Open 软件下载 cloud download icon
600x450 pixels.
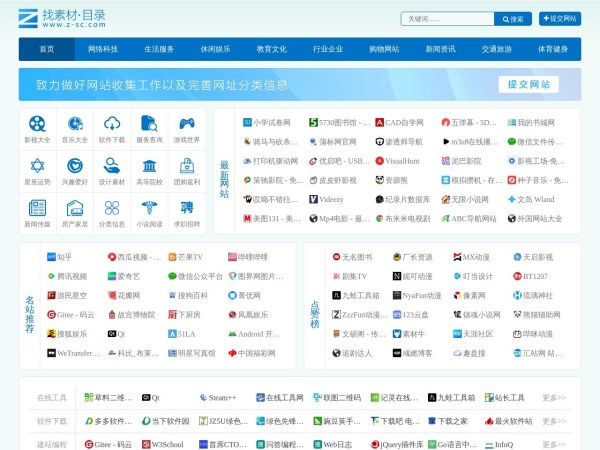112,125
